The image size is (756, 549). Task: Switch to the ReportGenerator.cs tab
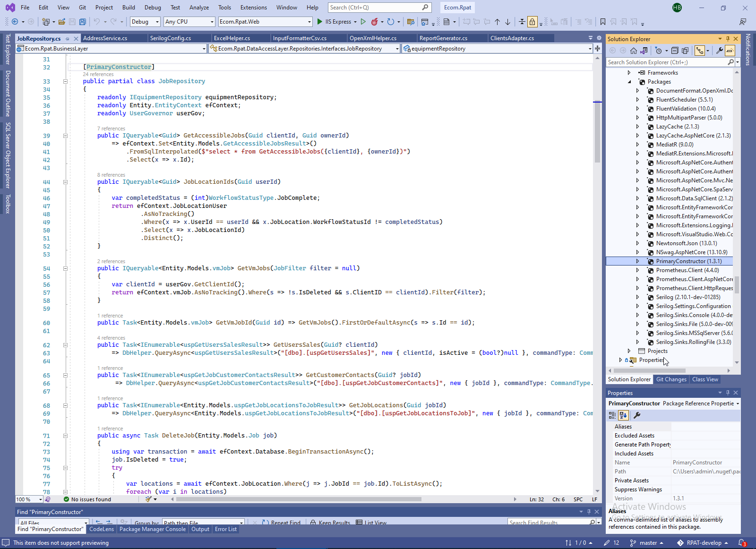click(443, 38)
